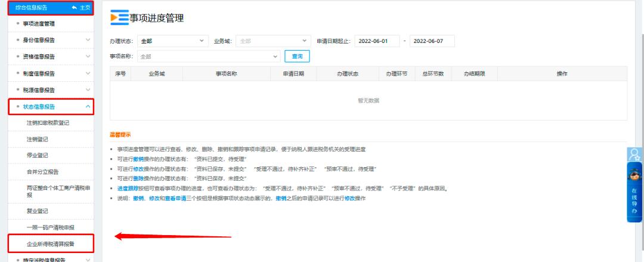This screenshot has height=262, width=644.
Task: Click the 申请日期 column header
Action: [293, 73]
